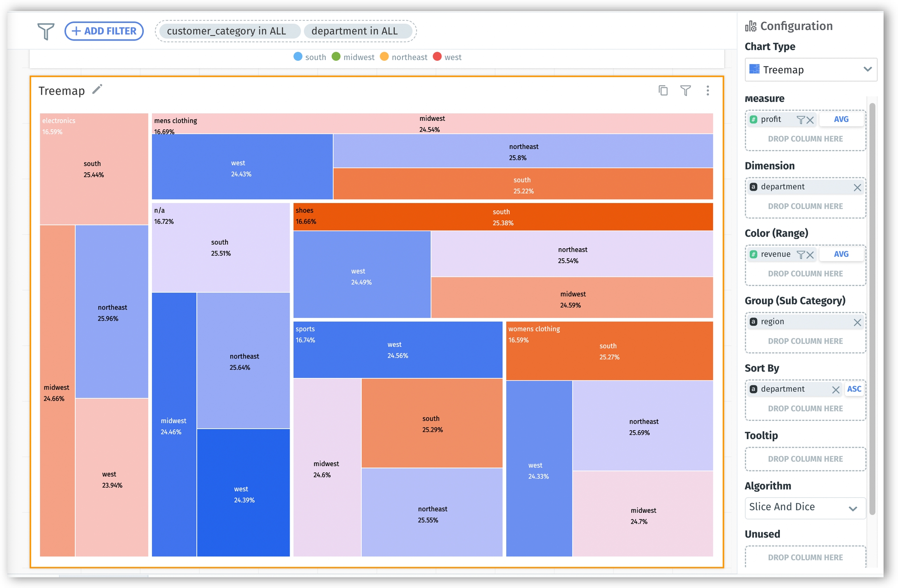Select mens clothing south 25.22% tile
This screenshot has width=898, height=588.
(523, 184)
